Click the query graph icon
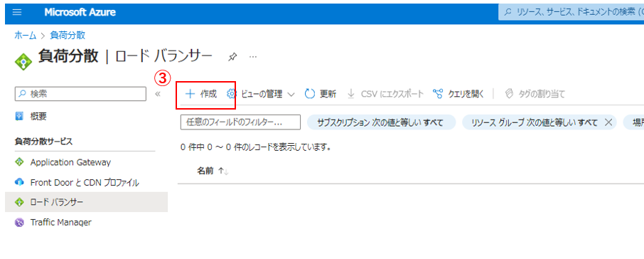 pyautogui.click(x=438, y=94)
